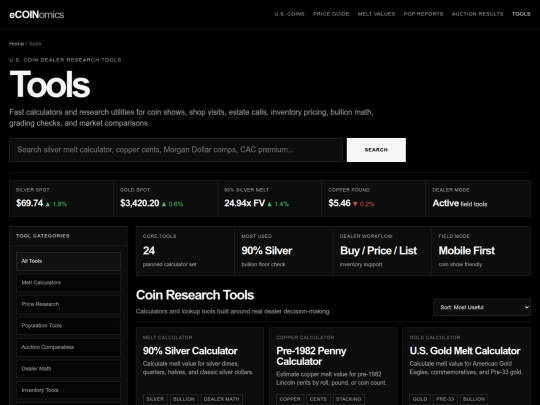
Task: Click the Copper Pound $5.46 value
Action: 339,203
